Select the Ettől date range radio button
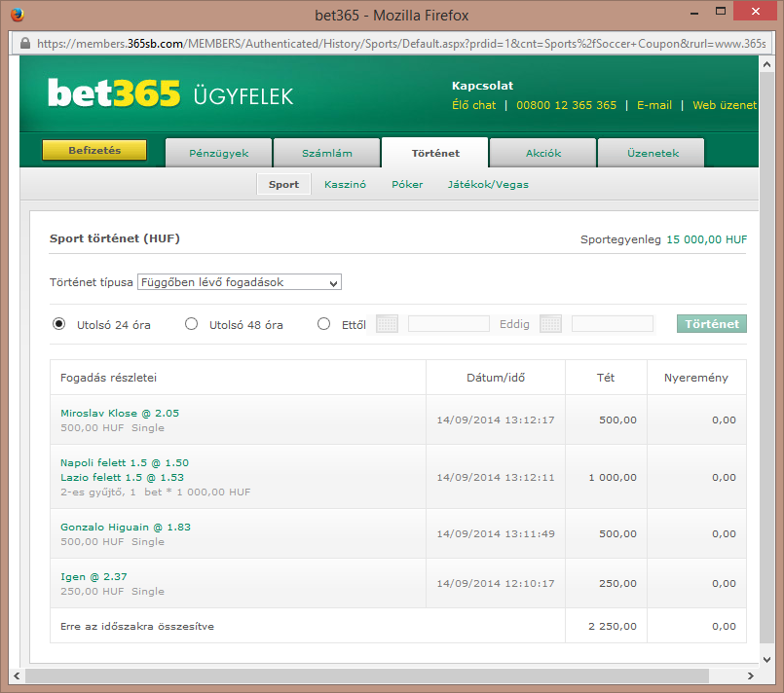 pos(324,324)
